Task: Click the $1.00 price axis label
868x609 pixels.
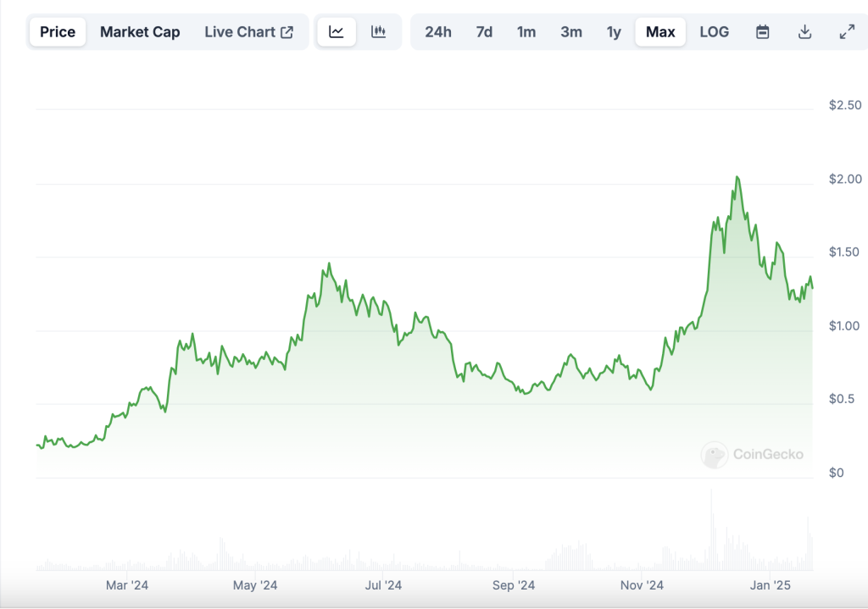Action: click(845, 326)
